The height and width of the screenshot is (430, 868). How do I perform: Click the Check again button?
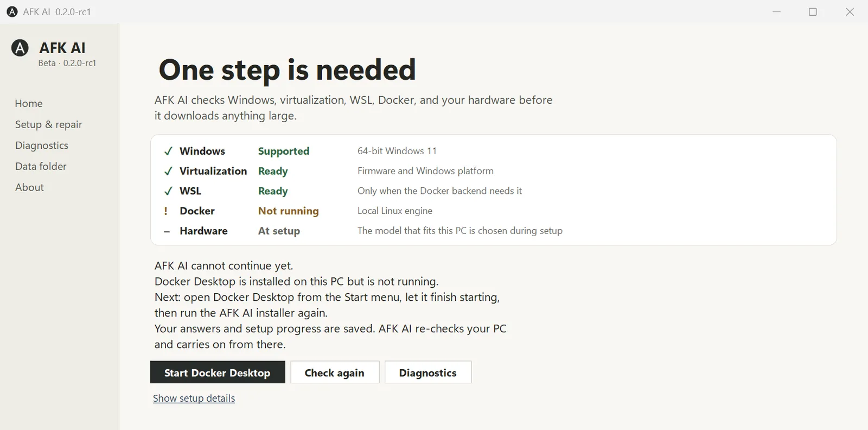tap(335, 372)
